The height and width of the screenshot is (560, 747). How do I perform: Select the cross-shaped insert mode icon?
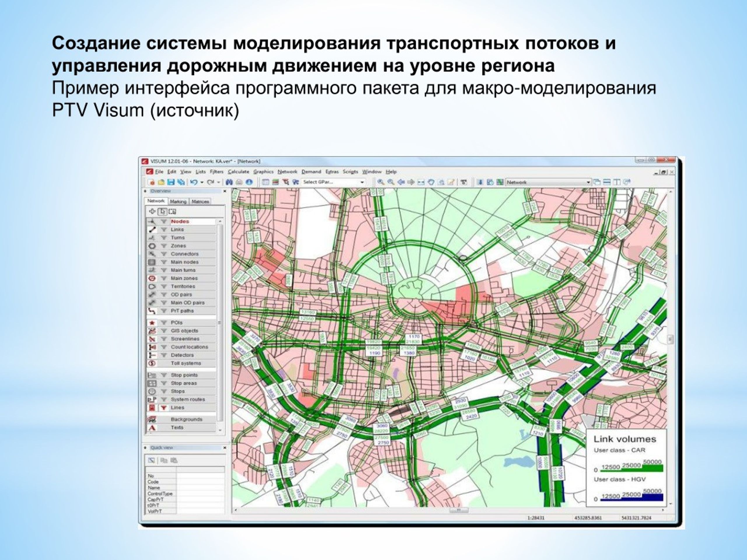(152, 212)
